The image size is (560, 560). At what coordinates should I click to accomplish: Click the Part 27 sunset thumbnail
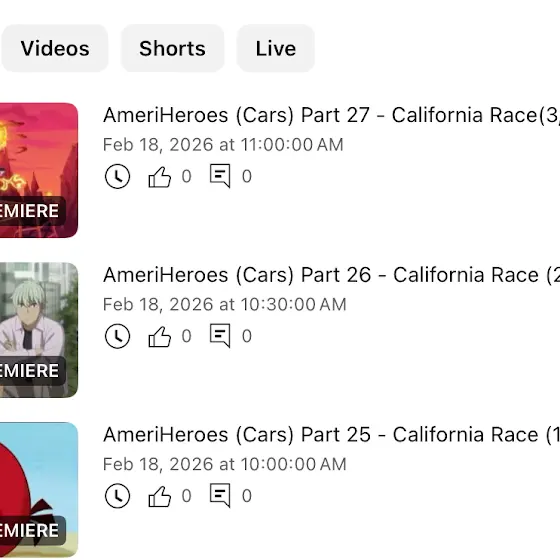pos(39,170)
